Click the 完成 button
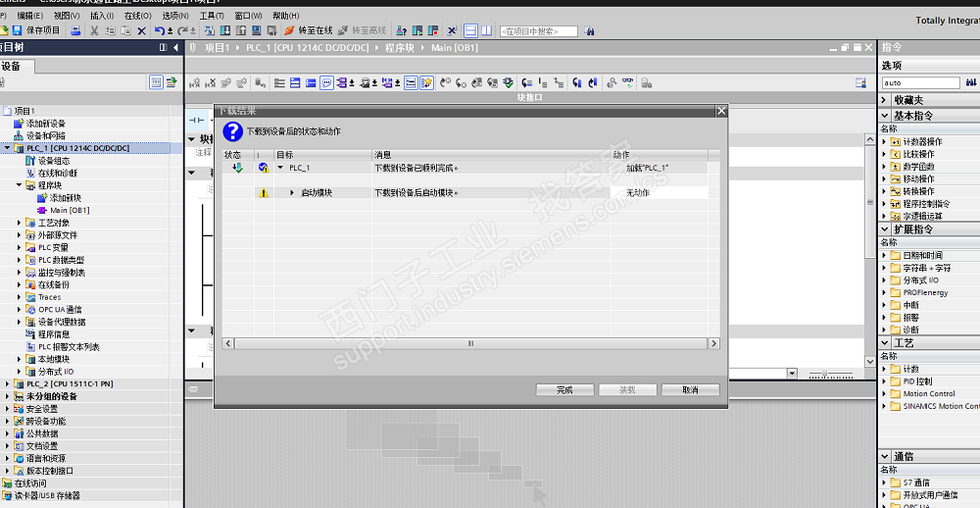This screenshot has width=980, height=508. pyautogui.click(x=565, y=389)
